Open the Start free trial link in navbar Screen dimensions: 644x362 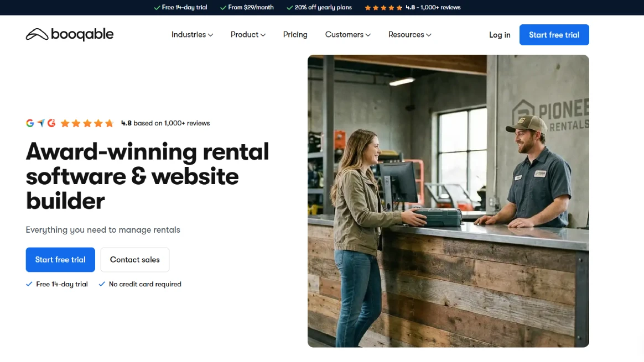[554, 34]
